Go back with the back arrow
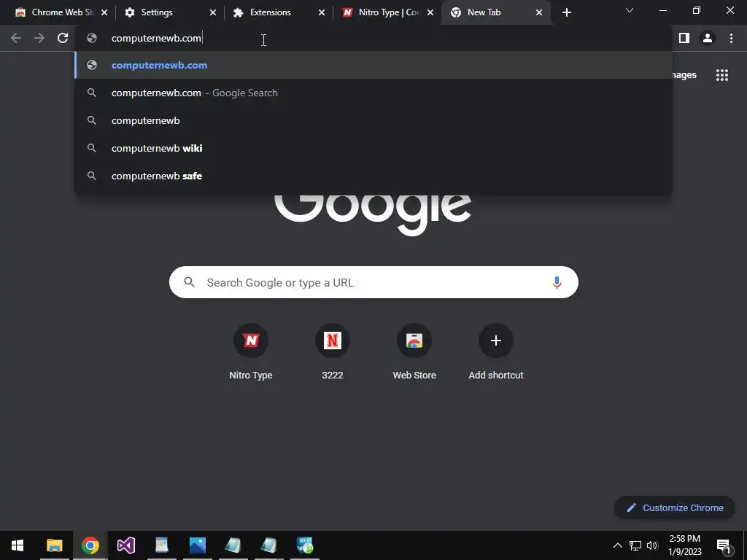Screen dimensions: 747x560 [x=16, y=38]
